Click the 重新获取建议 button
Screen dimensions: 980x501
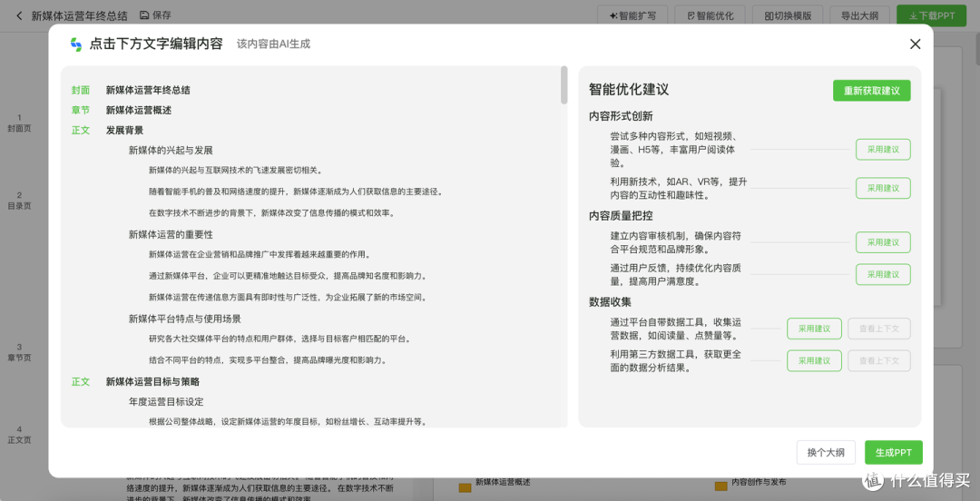click(x=871, y=91)
